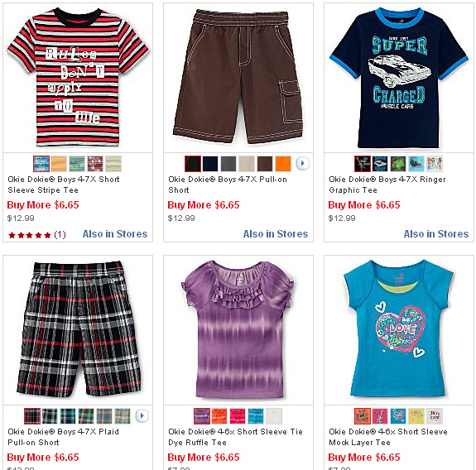Show more patterns for Plaid Pull-on Short

(142, 415)
